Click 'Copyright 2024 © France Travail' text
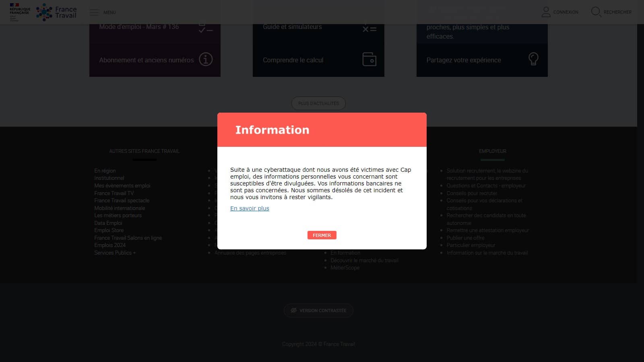 tap(318, 344)
